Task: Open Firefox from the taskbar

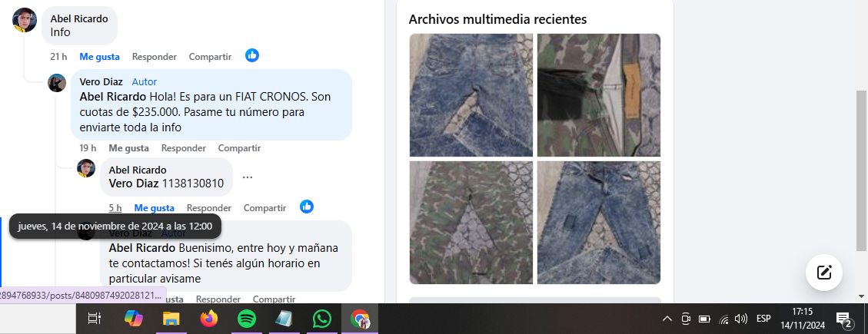Action: point(208,319)
